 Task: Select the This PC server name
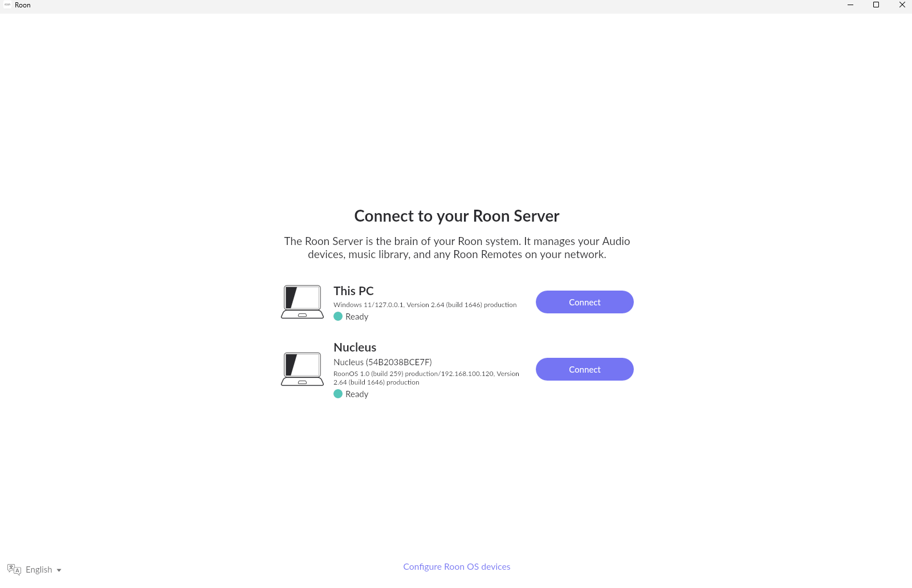[x=353, y=291]
